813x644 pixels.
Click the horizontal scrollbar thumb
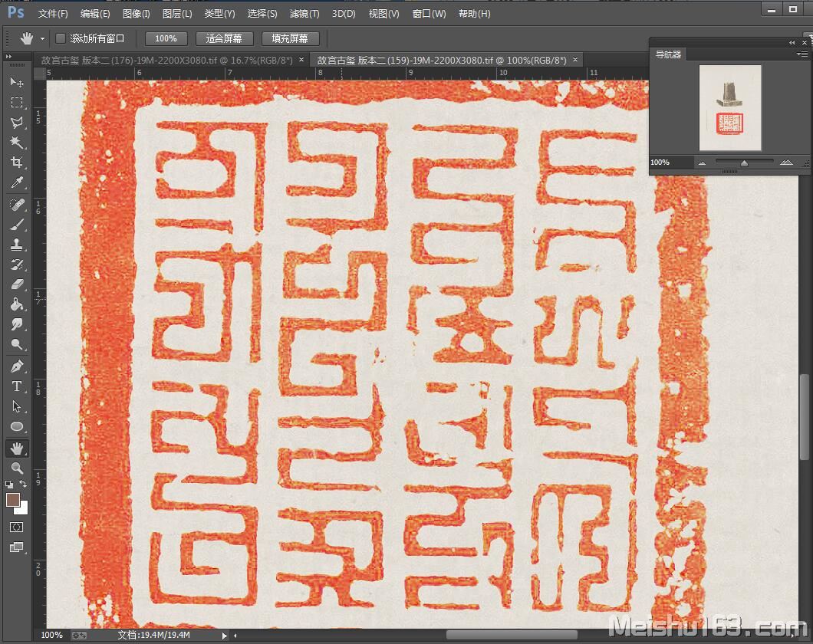point(512,635)
